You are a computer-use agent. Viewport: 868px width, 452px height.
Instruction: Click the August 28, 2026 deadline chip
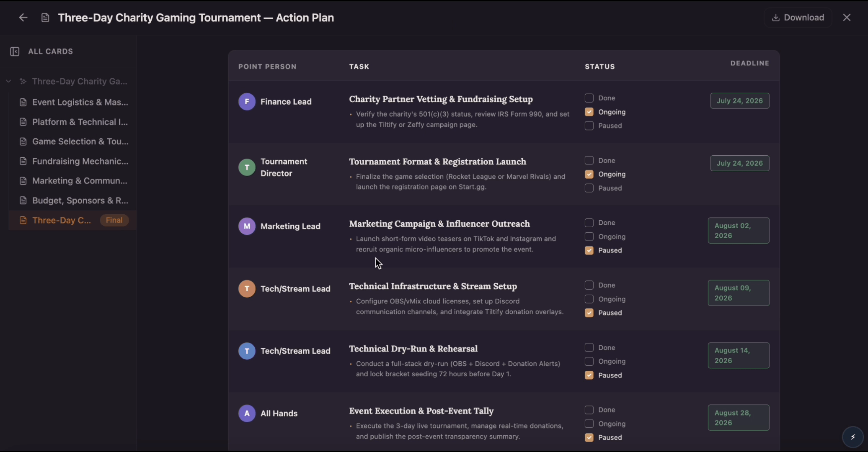[739, 418]
